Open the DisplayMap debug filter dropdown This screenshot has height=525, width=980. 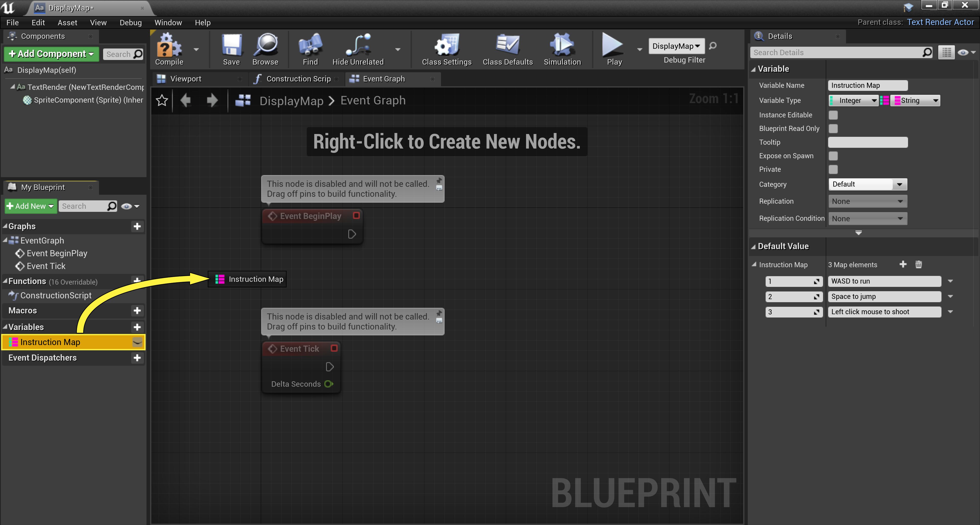click(x=676, y=46)
